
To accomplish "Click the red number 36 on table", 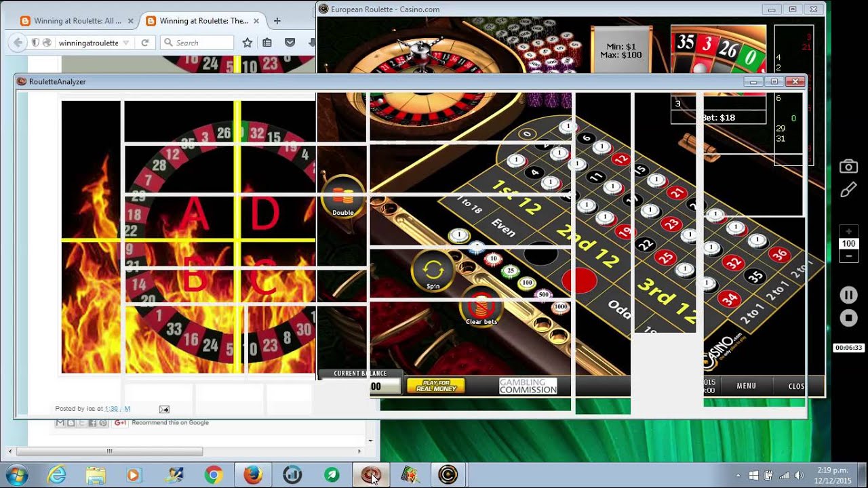I will [x=779, y=255].
